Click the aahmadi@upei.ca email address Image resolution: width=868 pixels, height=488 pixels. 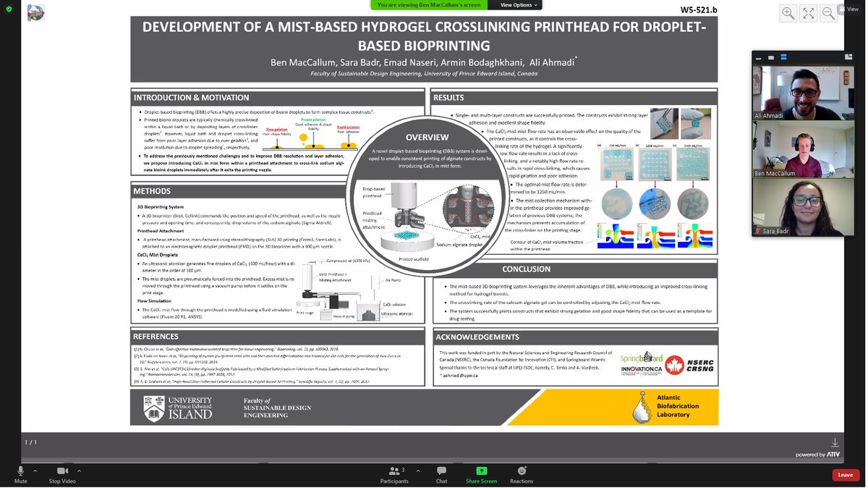point(459,375)
